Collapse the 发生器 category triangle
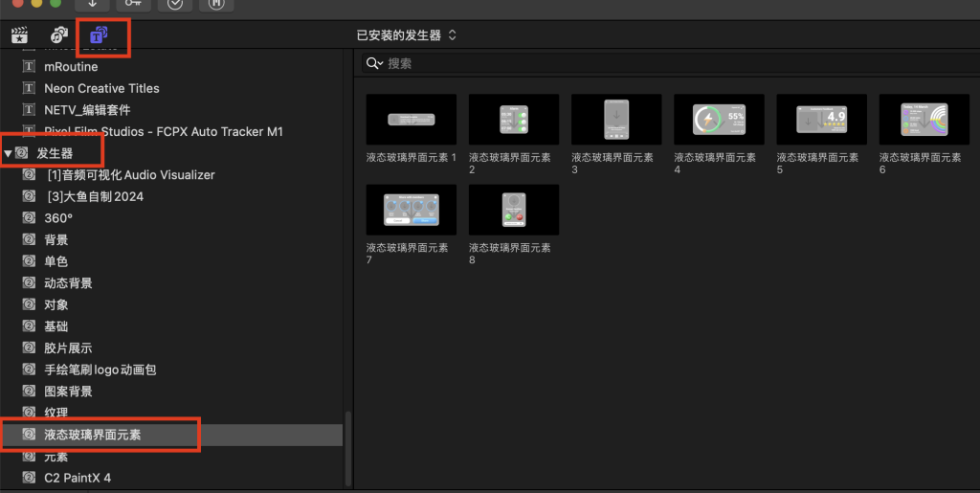 pyautogui.click(x=9, y=153)
